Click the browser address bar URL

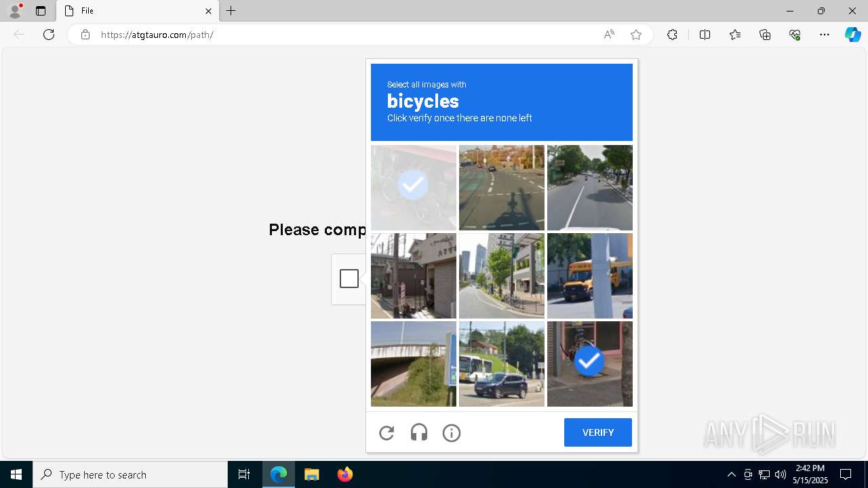tap(157, 35)
